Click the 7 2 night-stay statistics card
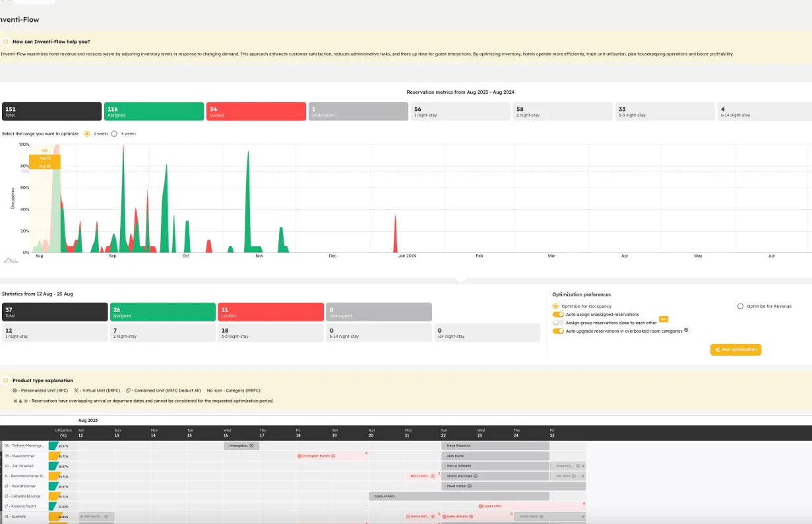 pyautogui.click(x=163, y=333)
